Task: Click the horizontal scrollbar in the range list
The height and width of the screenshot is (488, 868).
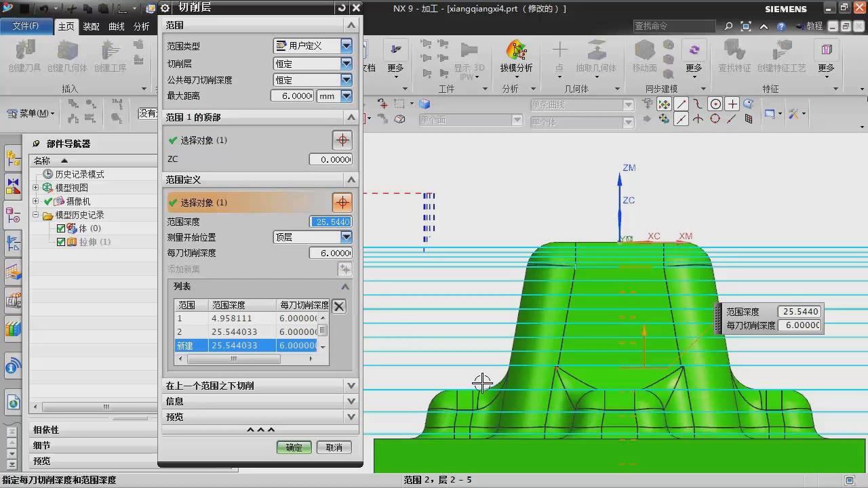Action: (x=234, y=359)
